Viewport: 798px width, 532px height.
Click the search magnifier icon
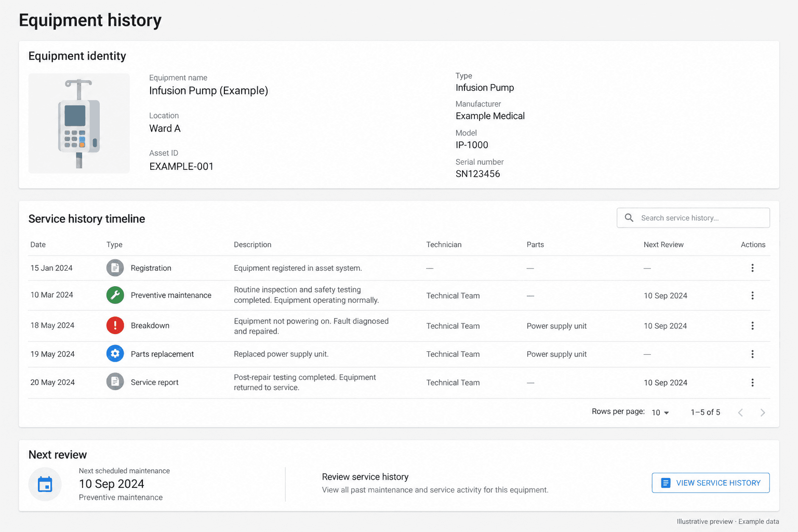coord(629,218)
